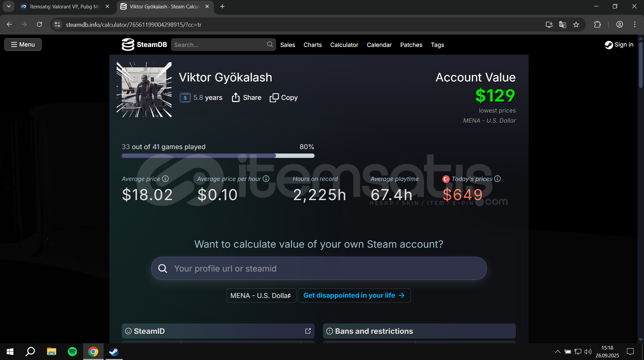Click the search magnifier icon in the header
Image resolution: width=644 pixels, height=360 pixels.
270,45
